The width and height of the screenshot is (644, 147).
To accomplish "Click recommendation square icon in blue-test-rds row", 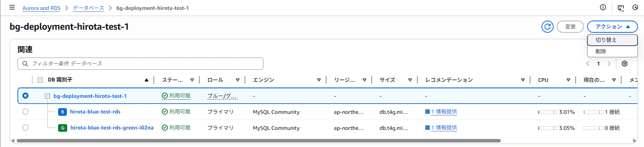I will [428, 112].
